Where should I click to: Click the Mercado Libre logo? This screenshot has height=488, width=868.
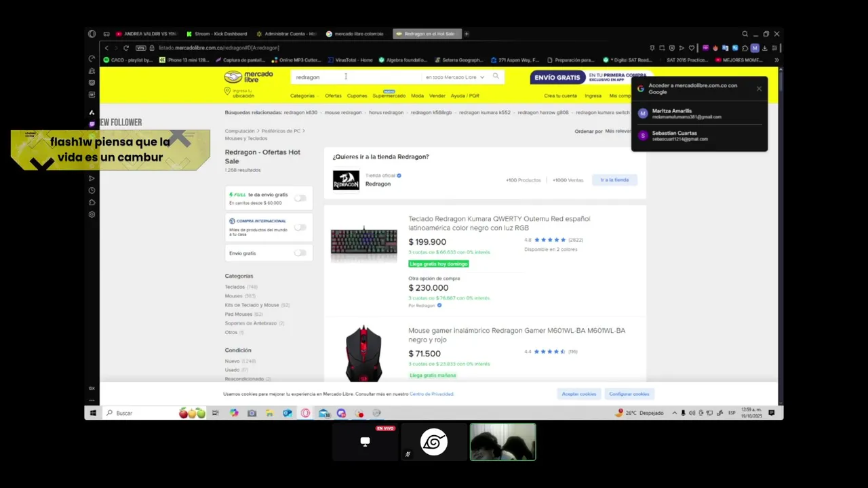pos(248,77)
